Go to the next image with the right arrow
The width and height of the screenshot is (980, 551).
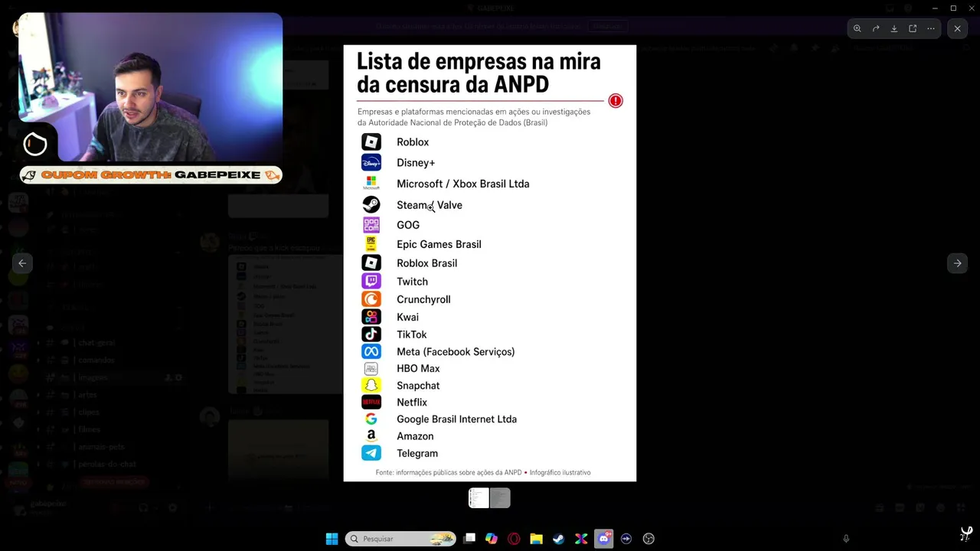(957, 263)
